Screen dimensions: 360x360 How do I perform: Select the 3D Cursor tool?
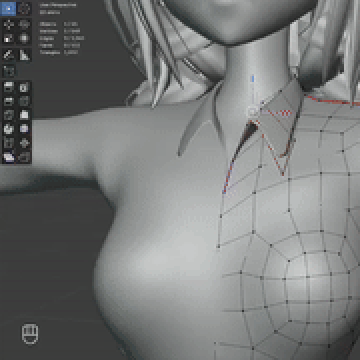pos(24,9)
